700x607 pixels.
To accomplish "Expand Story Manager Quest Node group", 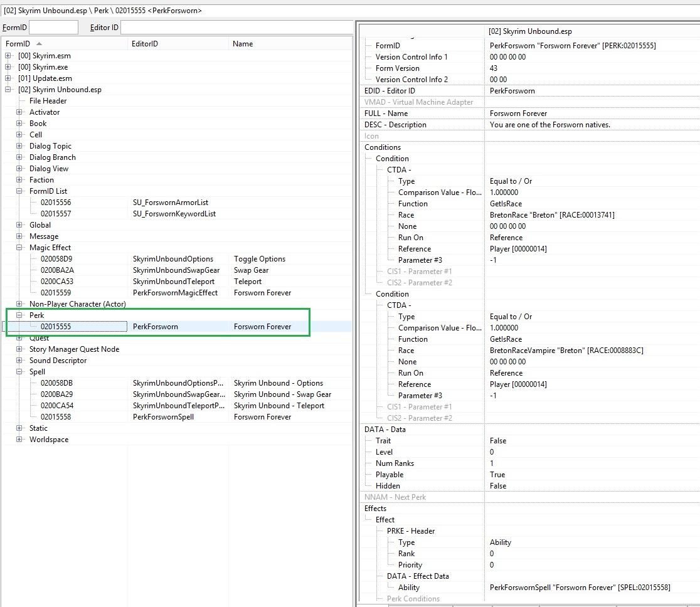I will coord(19,349).
